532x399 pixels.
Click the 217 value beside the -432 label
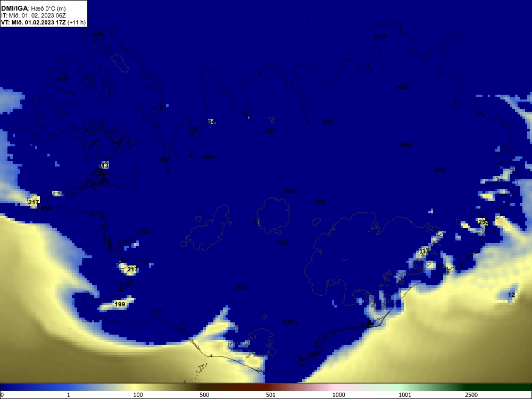(34, 202)
